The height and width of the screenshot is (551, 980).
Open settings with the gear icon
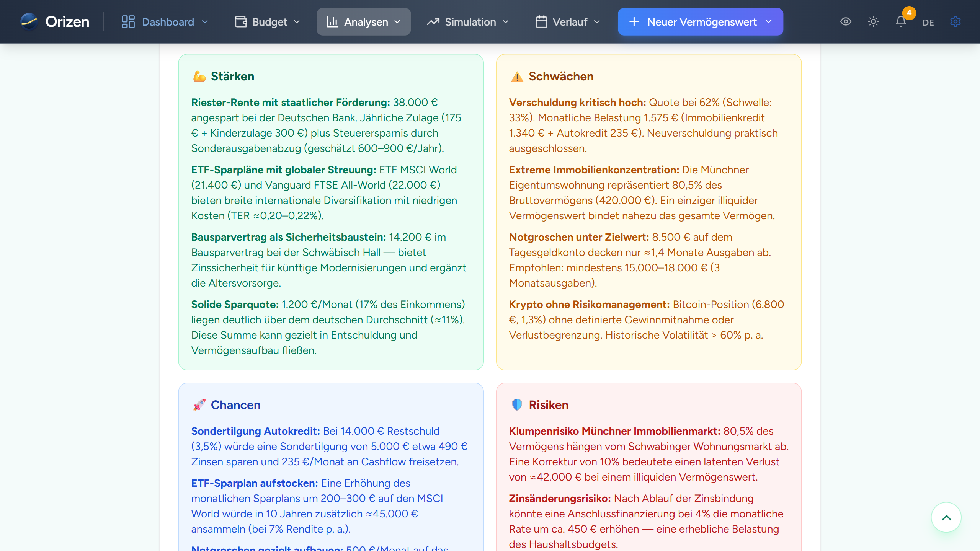point(955,22)
